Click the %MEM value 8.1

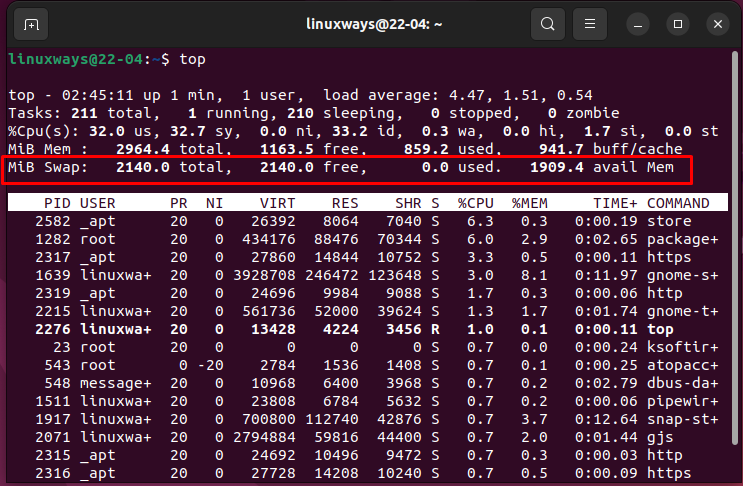pos(535,275)
